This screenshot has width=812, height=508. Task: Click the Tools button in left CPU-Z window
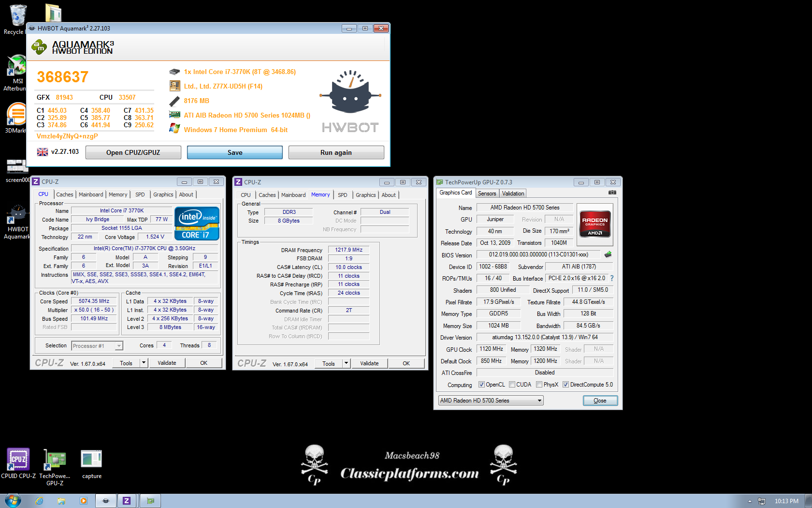click(x=126, y=363)
